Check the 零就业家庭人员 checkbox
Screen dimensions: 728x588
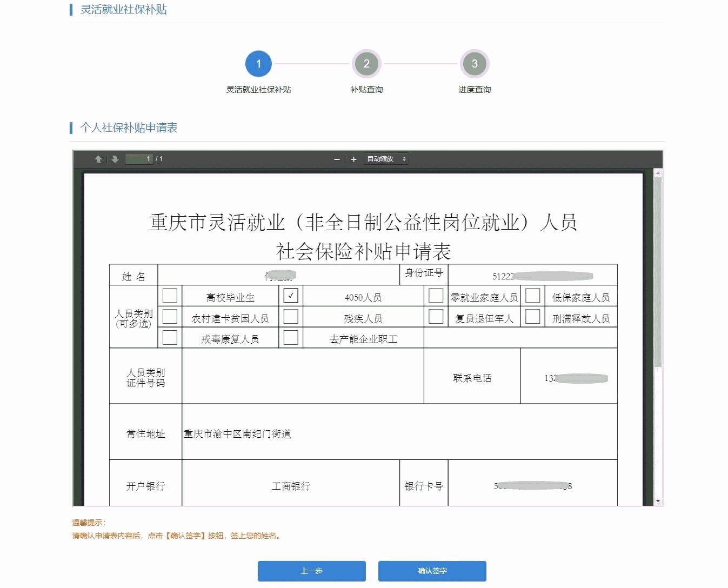click(x=436, y=296)
